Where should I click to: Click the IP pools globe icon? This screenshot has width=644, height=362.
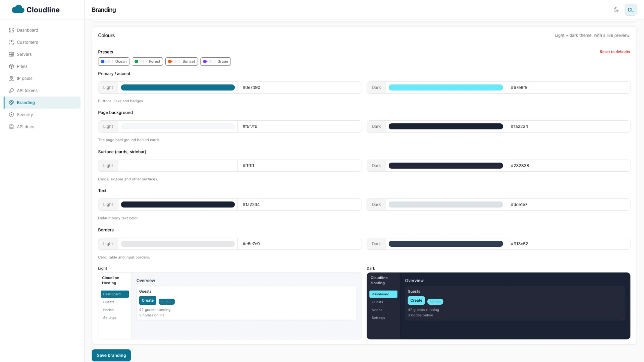pyautogui.click(x=11, y=78)
